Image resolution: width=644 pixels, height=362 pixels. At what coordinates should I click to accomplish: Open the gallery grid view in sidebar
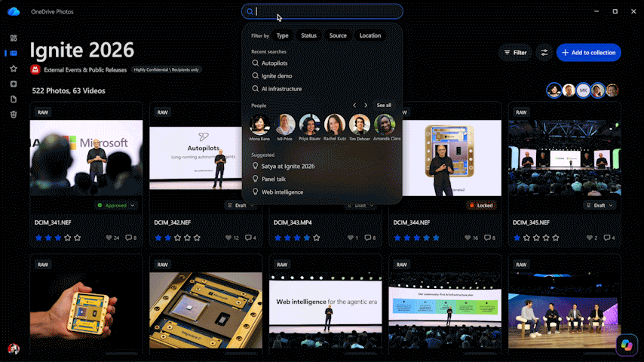pos(14,38)
